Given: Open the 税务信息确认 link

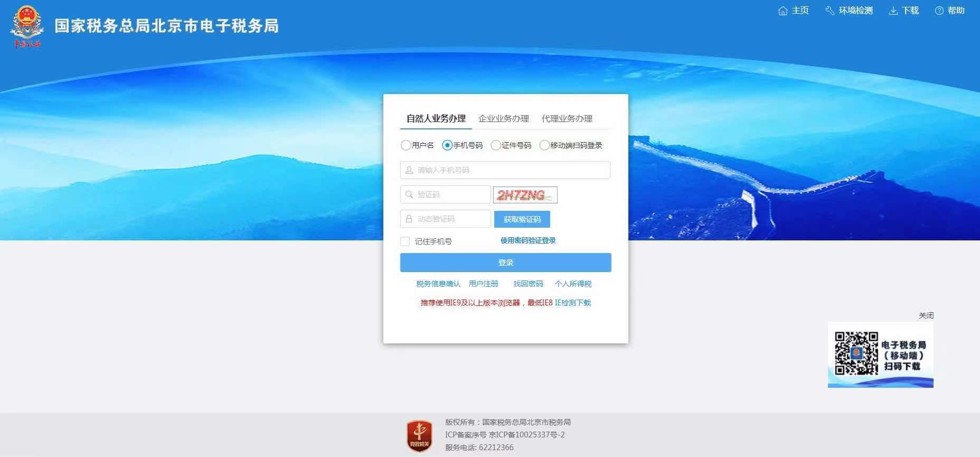Looking at the screenshot, I should click(x=438, y=284).
